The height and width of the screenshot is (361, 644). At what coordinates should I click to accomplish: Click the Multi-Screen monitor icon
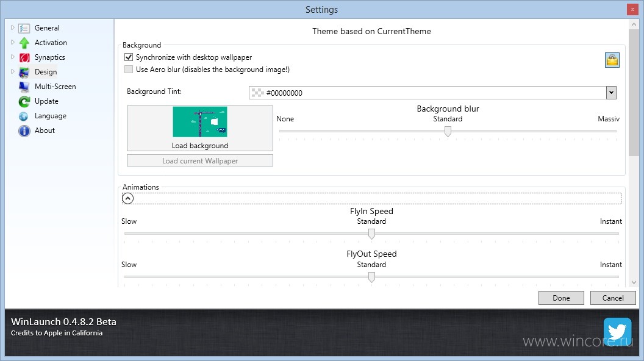tap(24, 87)
